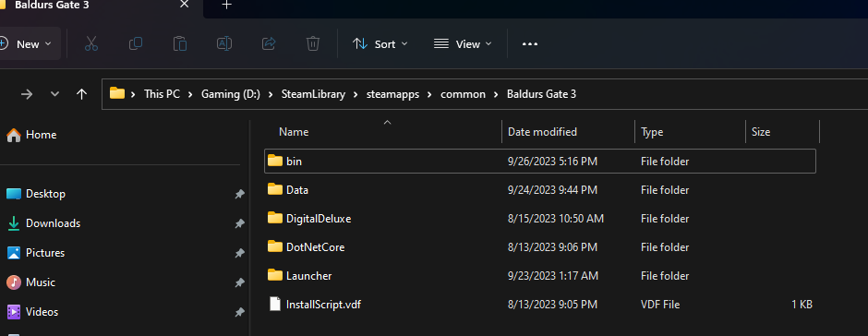Expand chevron after SteamLibrary breadcrumb

356,95
